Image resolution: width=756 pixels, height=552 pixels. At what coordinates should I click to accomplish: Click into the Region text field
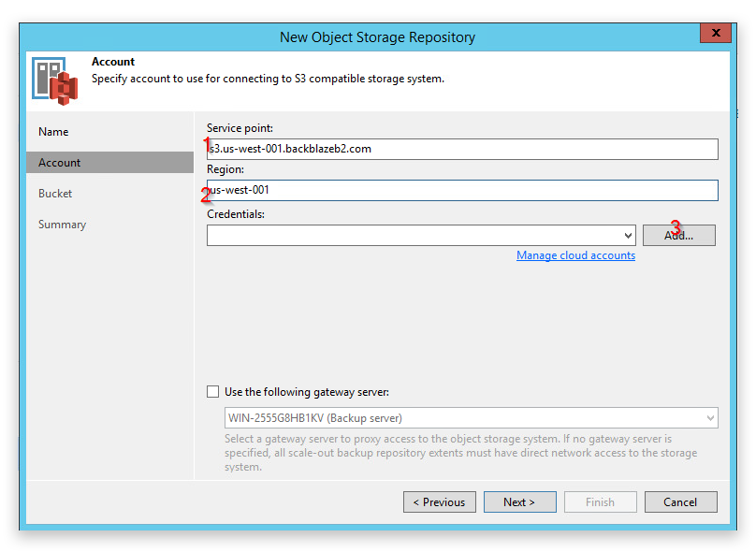pyautogui.click(x=462, y=190)
